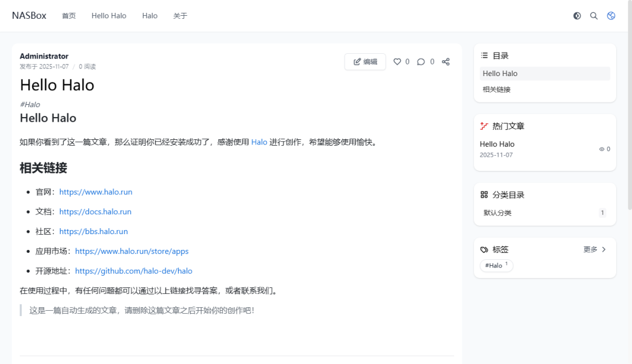Open the https://docs.halo.run link
Screen dimensions: 632x364
click(95, 212)
